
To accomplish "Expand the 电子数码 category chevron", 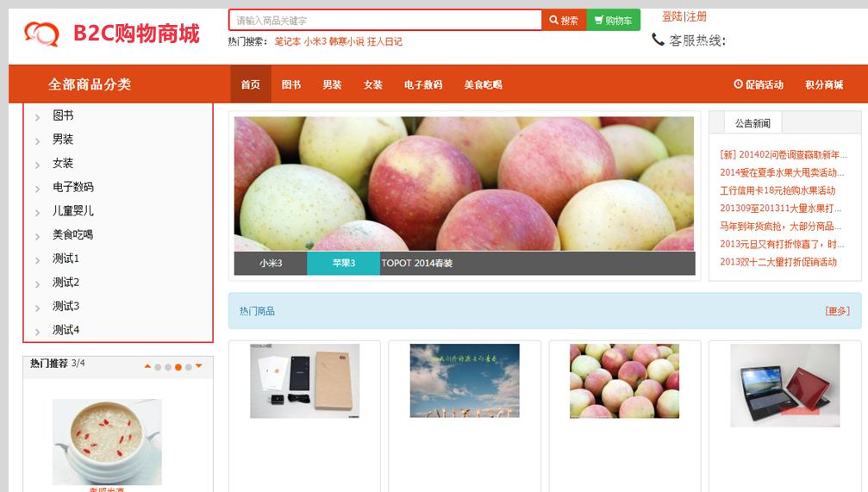I will [38, 189].
